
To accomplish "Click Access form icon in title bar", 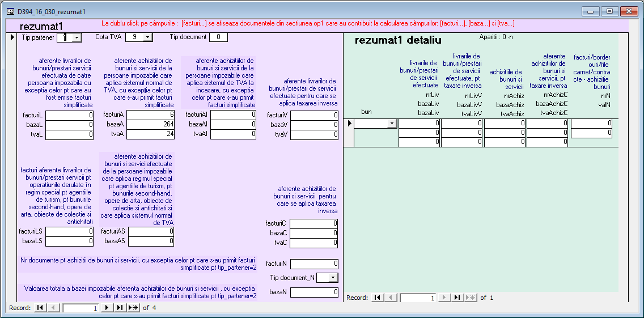I will coord(11,11).
